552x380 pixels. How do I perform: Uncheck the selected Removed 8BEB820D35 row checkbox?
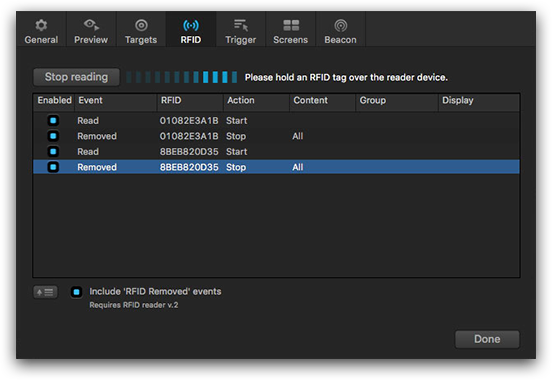point(53,167)
